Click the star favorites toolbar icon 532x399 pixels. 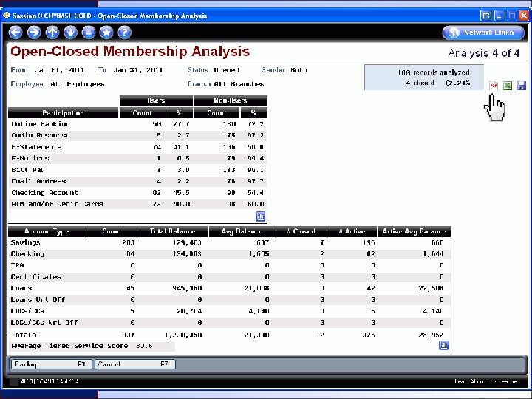coord(106,33)
